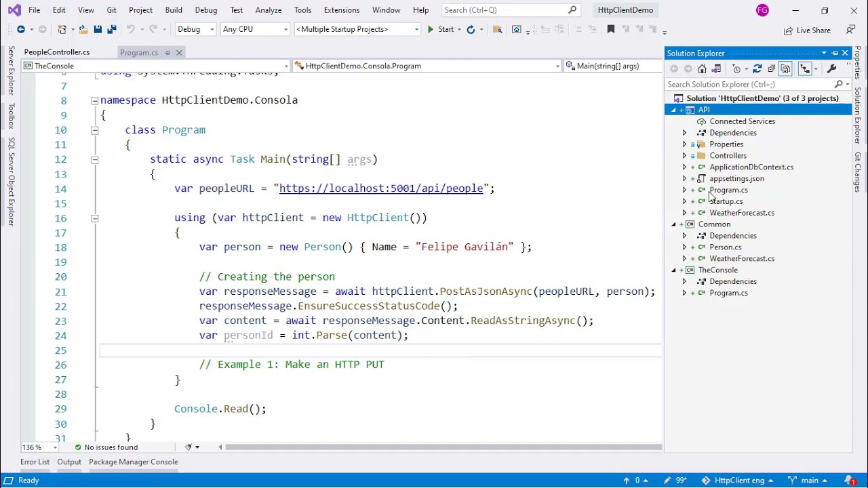Collapse the Main method outline block
Viewport: 868px width, 488px height.
[x=94, y=159]
